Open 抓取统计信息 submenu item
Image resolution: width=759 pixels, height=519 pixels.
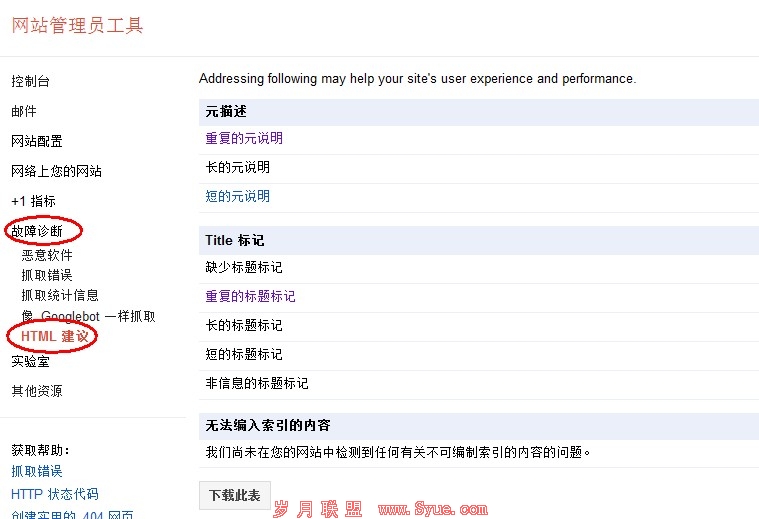pos(60,295)
